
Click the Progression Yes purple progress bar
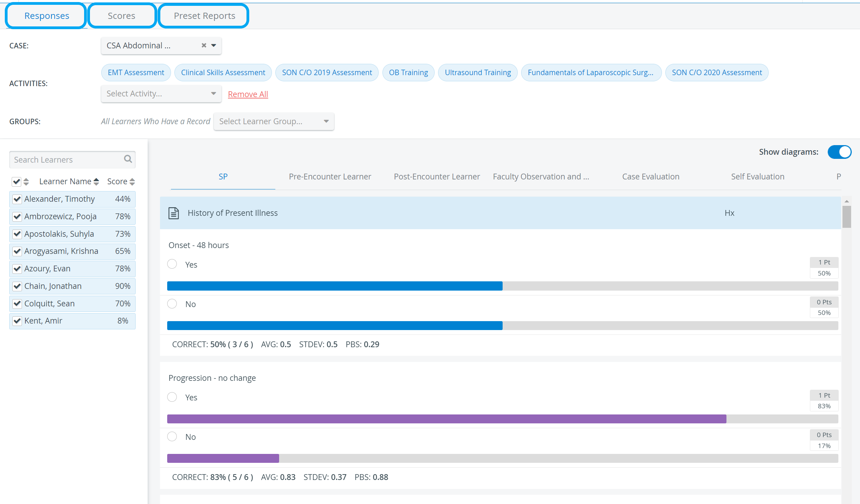(x=502, y=419)
